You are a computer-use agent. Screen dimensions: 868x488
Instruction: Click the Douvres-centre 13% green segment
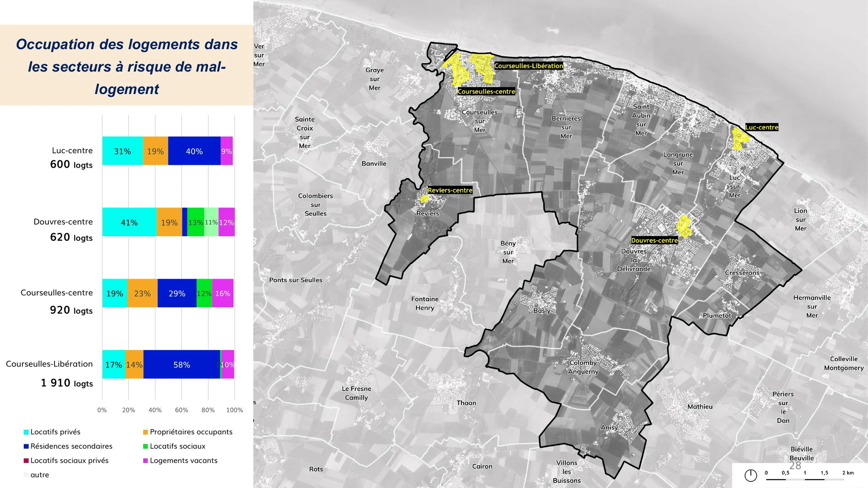coord(196,222)
